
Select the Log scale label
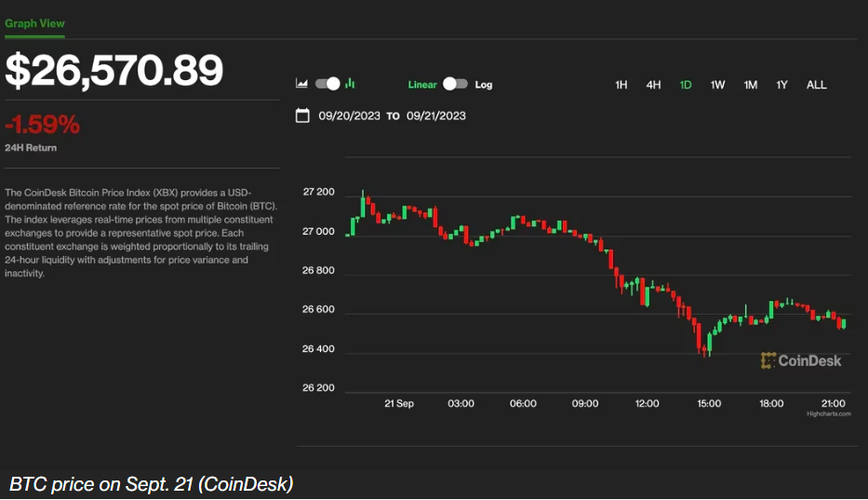tap(484, 85)
